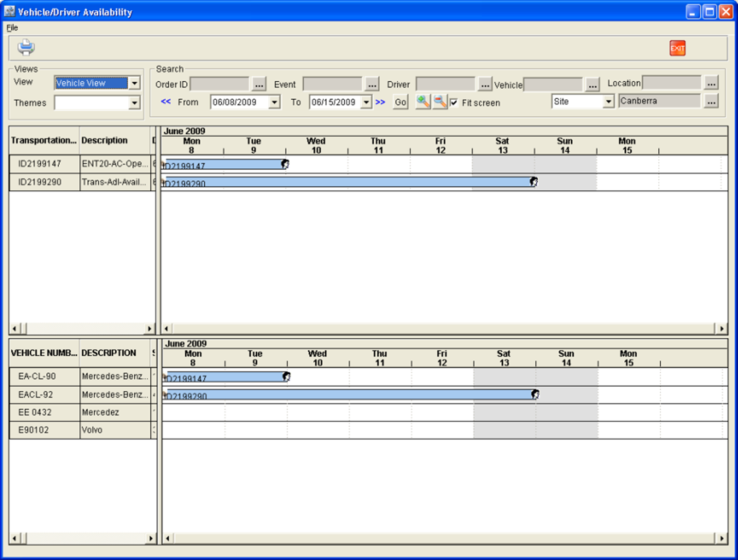Open the To date dropdown

point(366,102)
